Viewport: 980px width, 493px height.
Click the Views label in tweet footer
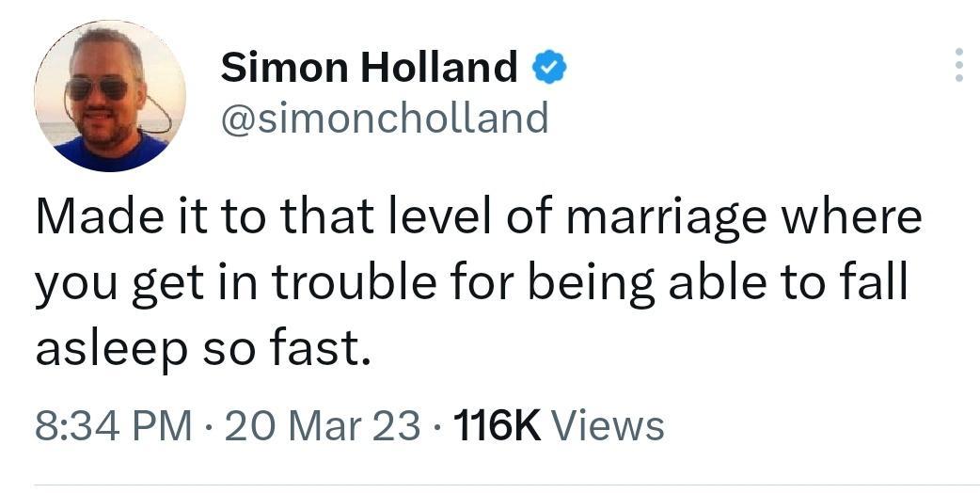tap(608, 425)
